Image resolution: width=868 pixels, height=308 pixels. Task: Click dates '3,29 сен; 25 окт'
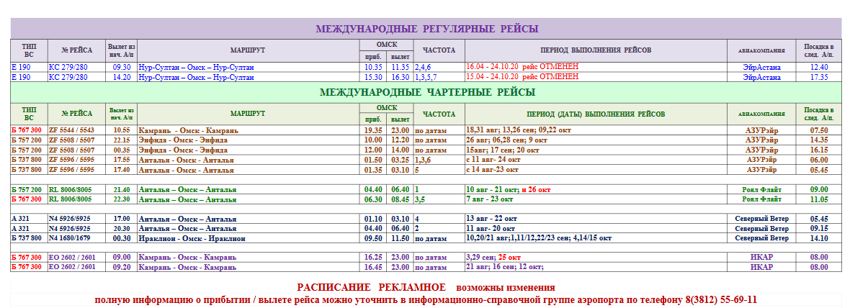(494, 257)
